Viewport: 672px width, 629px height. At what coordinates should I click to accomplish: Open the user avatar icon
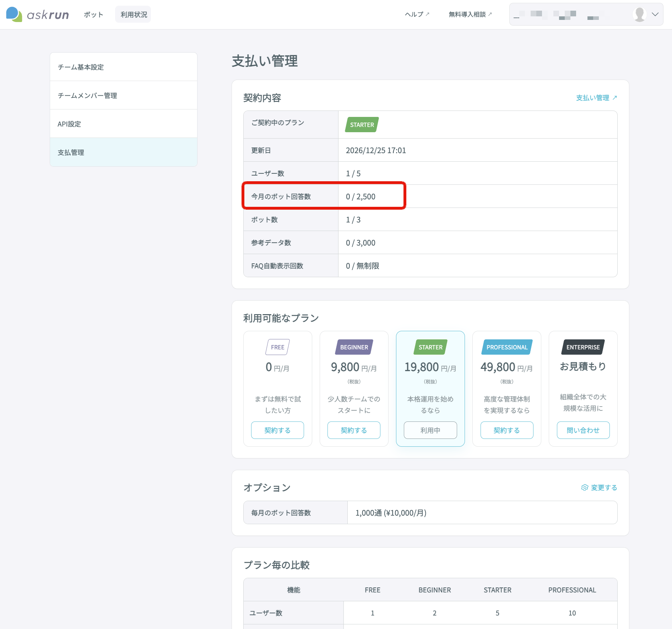click(639, 14)
